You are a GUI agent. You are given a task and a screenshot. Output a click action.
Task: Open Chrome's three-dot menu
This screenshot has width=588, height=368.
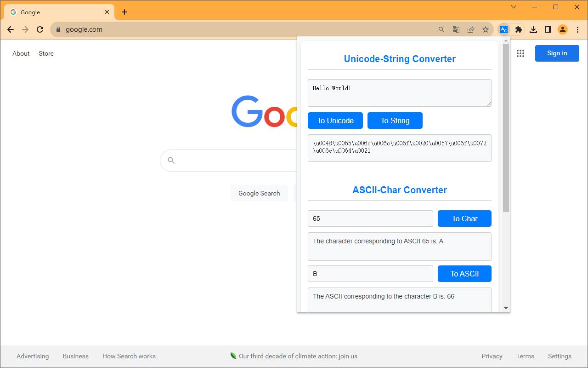point(577,29)
